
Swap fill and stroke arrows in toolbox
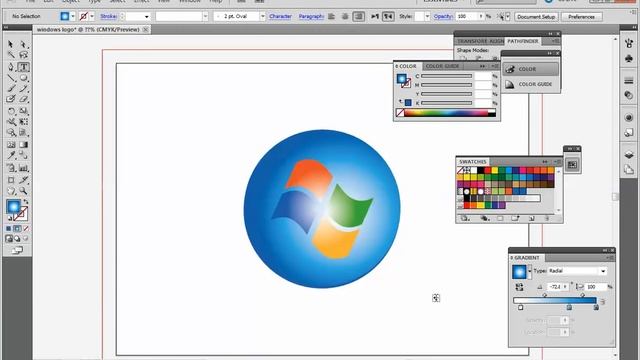click(26, 202)
